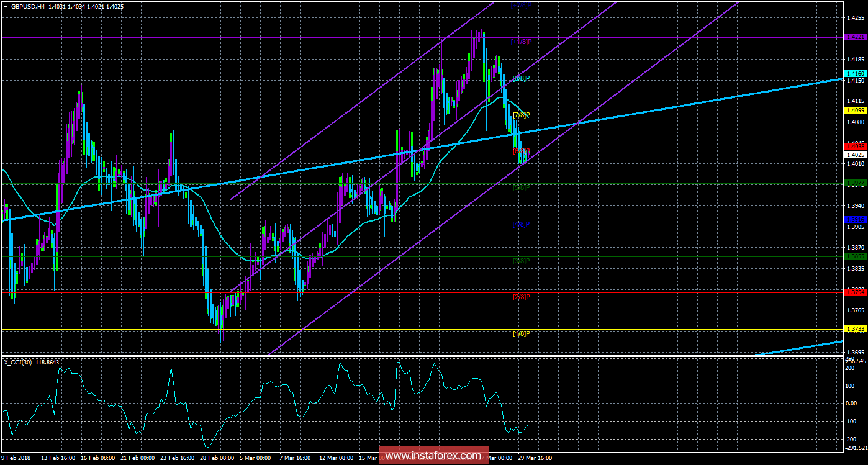Click the 1.4115 price axis value
Image resolution: width=868 pixels, height=465 pixels.
(854, 102)
